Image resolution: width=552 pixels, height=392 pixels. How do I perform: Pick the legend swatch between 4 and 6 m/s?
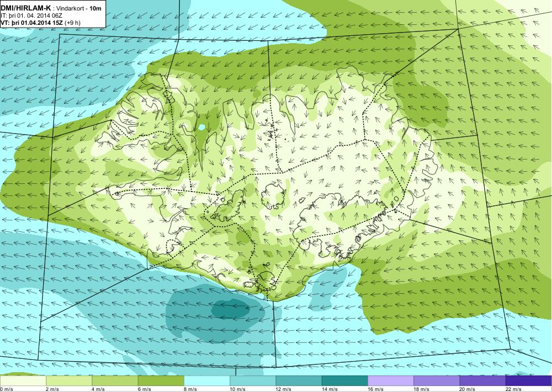point(115,381)
